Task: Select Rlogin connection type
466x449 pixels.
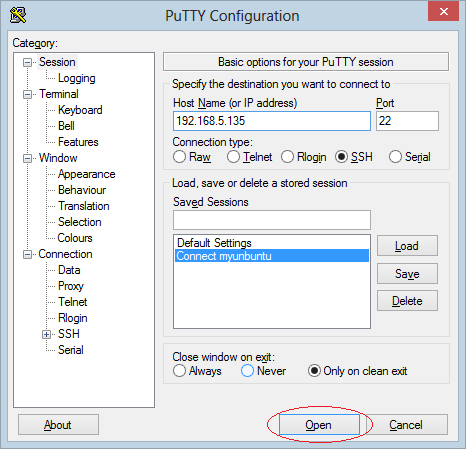Action: pos(287,157)
